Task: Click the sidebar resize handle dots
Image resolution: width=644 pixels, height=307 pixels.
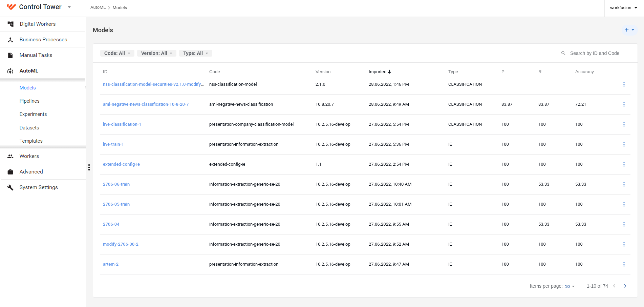Action: pos(89,167)
